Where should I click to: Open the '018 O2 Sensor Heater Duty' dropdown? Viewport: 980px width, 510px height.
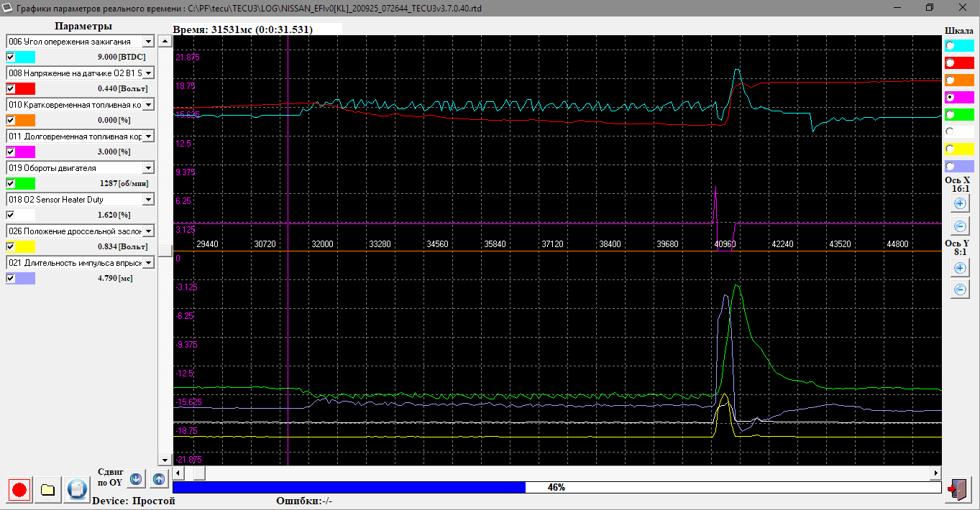[148, 200]
